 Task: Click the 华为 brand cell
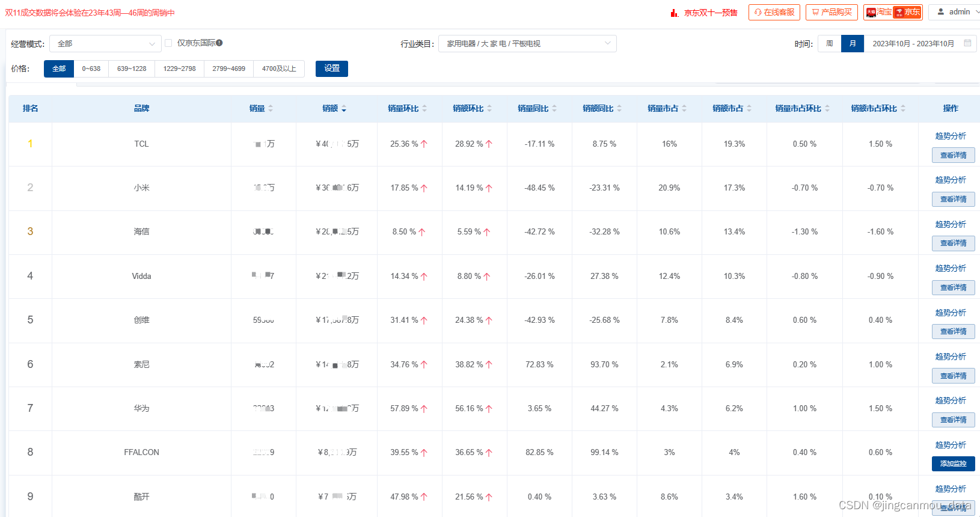(x=141, y=408)
